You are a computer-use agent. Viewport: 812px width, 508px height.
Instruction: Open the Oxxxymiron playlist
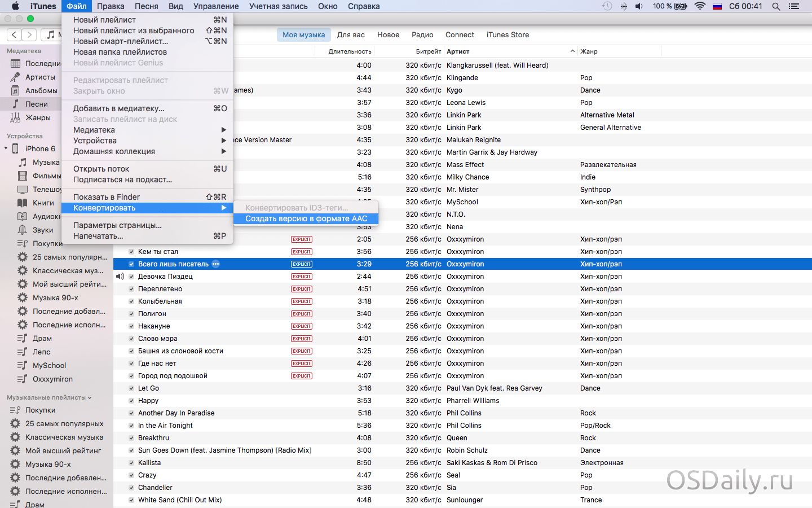coord(52,379)
